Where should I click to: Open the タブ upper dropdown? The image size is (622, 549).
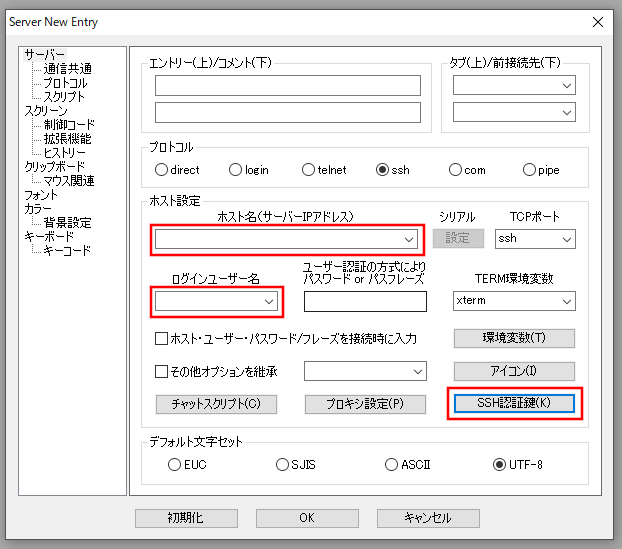coord(567,85)
